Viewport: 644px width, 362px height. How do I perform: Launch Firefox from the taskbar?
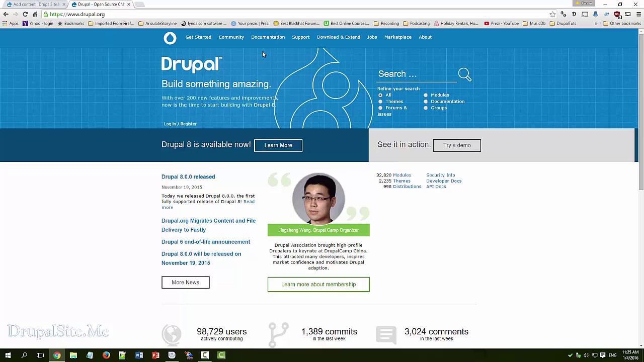pyautogui.click(x=106, y=355)
